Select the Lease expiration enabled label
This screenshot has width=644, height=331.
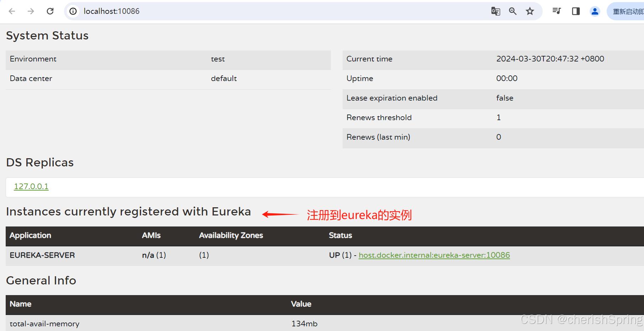(x=392, y=98)
